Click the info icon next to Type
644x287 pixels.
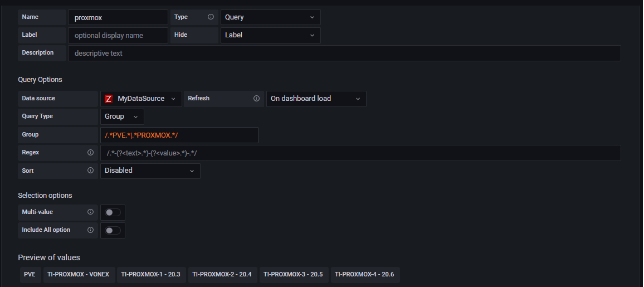[211, 17]
